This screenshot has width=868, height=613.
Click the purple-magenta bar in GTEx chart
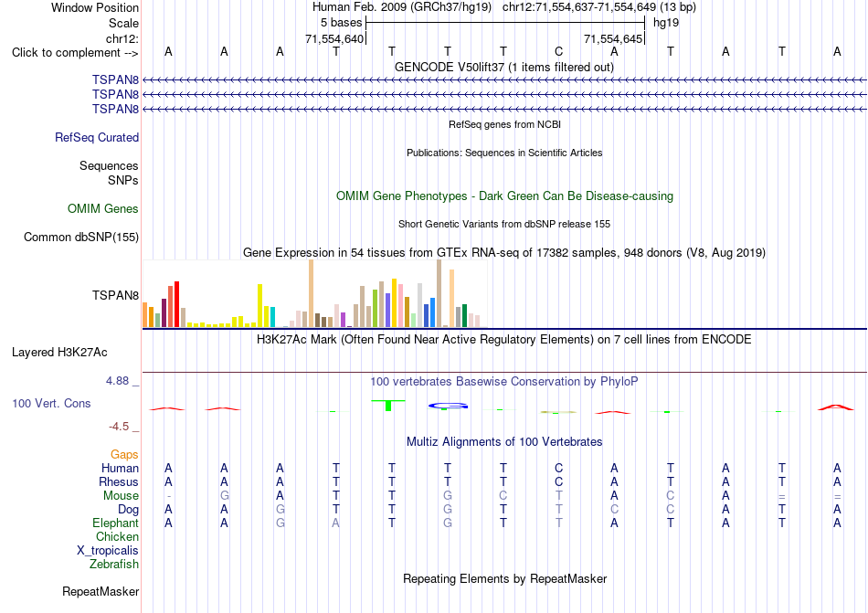pyautogui.click(x=344, y=320)
